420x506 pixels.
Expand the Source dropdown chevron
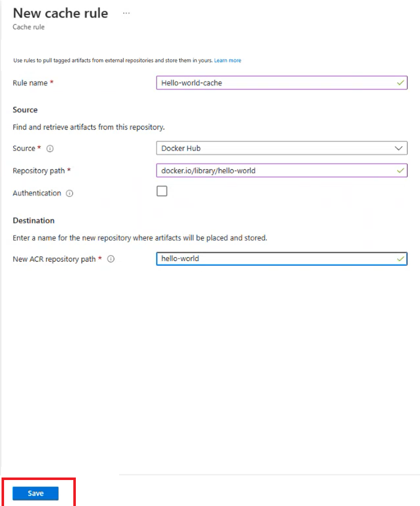[399, 148]
